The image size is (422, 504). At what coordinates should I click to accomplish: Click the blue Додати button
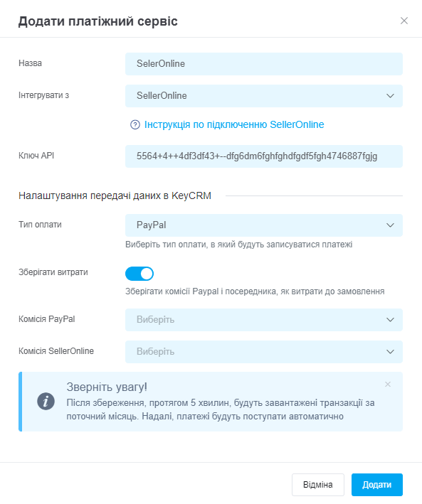click(377, 485)
